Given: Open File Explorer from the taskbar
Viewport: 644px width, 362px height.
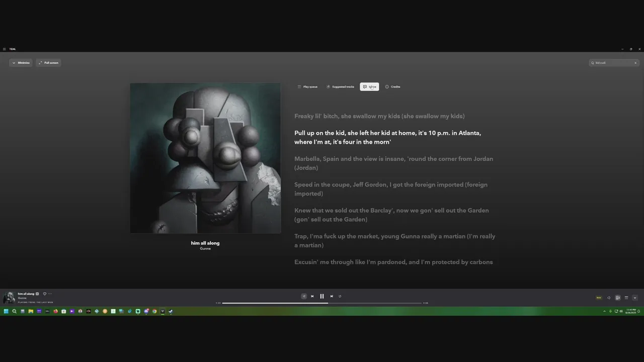Looking at the screenshot, I should (x=31, y=311).
